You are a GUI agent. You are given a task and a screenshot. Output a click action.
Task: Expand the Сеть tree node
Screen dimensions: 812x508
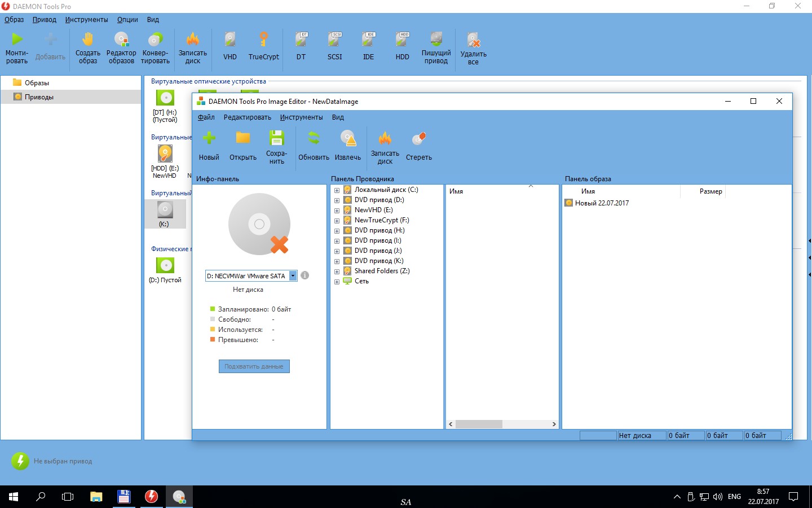pos(337,282)
